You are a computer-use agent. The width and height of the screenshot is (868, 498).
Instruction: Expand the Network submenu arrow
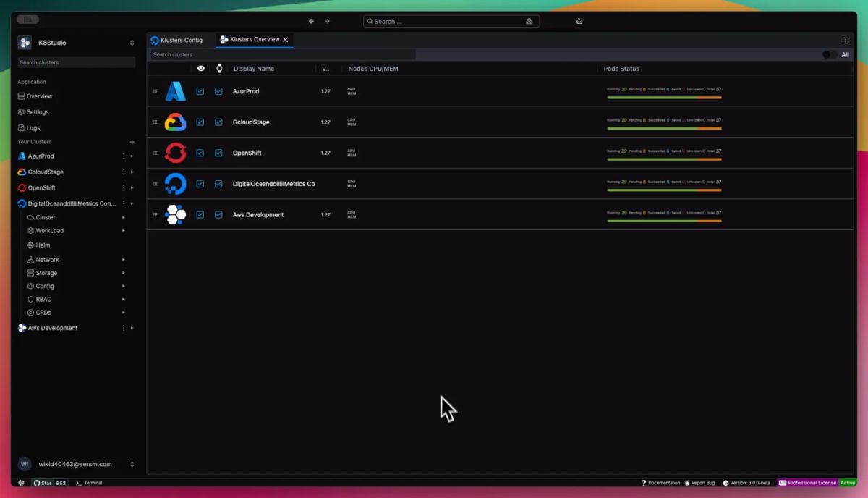pyautogui.click(x=124, y=260)
